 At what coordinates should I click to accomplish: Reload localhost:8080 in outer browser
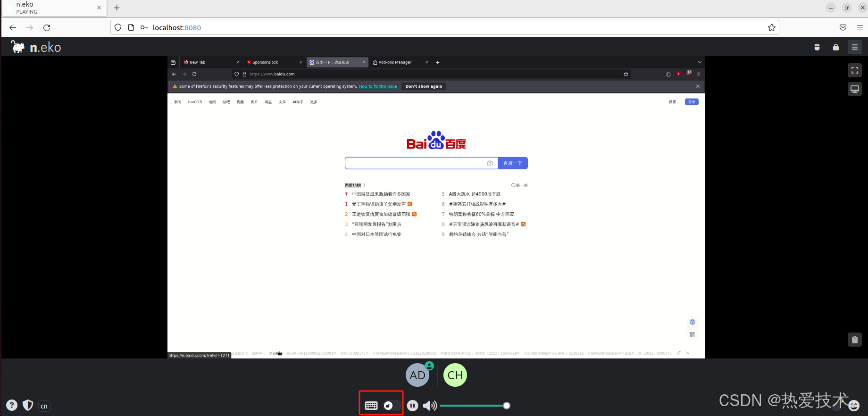pyautogui.click(x=47, y=27)
